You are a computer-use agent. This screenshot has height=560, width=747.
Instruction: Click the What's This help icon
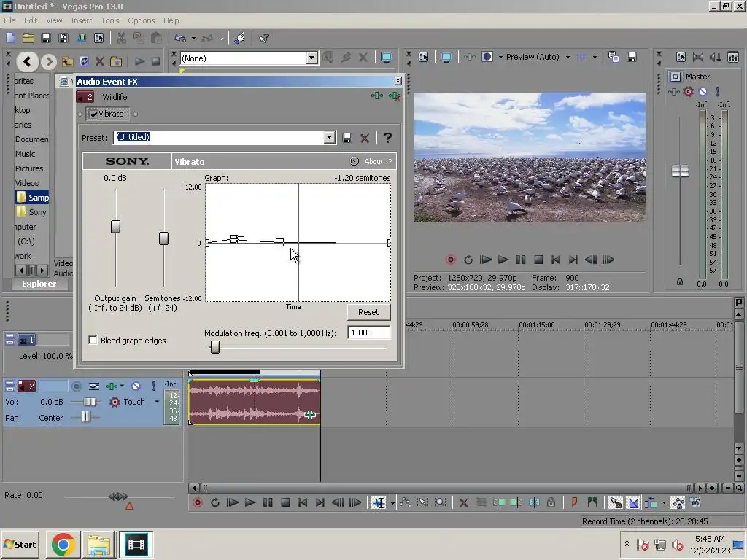coord(264,38)
